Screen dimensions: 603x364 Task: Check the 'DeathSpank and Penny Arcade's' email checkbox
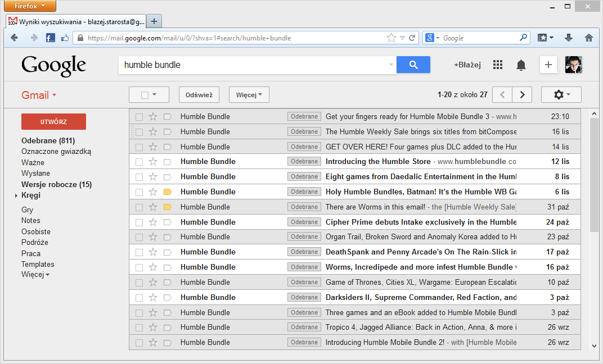pyautogui.click(x=139, y=252)
